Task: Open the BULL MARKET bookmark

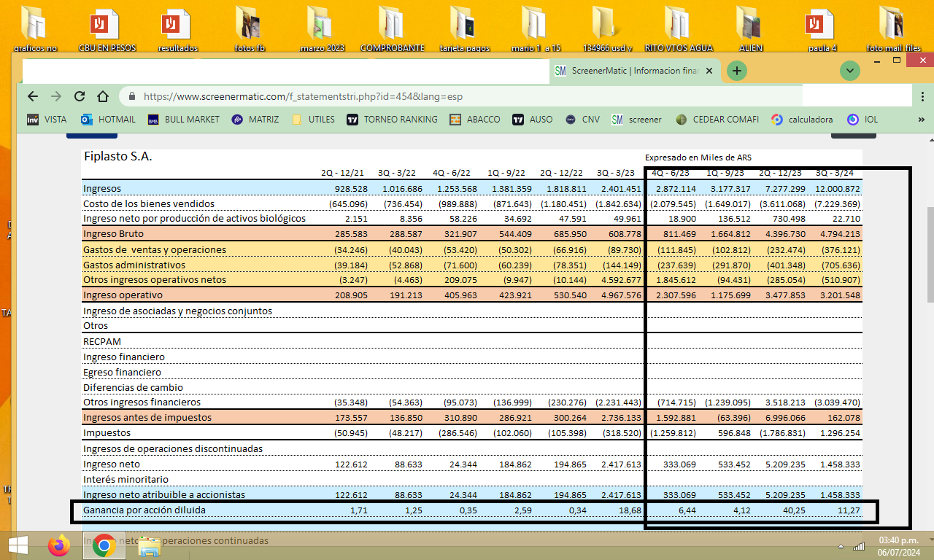Action: 183,120
